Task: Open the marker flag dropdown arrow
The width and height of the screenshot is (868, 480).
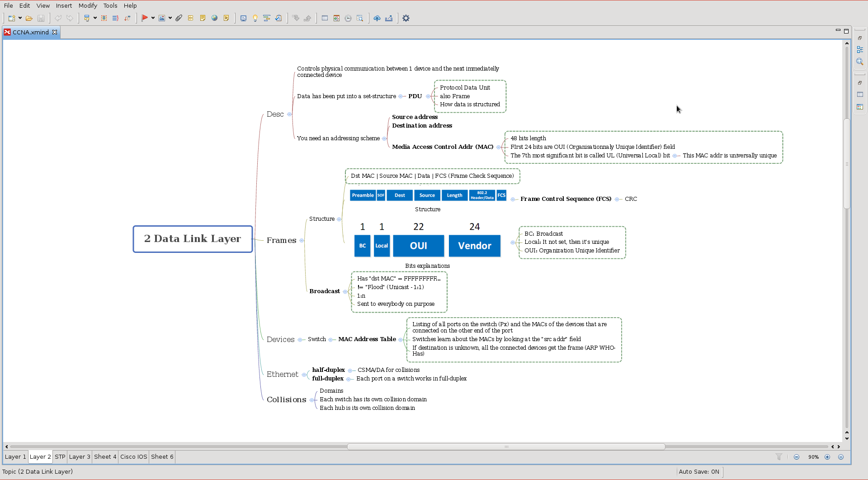Action: (153, 18)
